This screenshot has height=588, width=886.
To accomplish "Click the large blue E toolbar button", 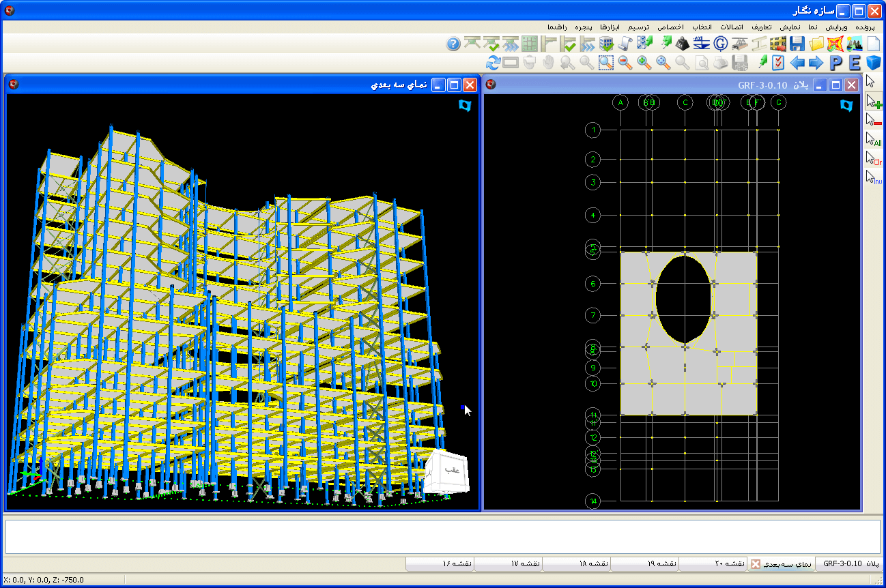I will [855, 63].
